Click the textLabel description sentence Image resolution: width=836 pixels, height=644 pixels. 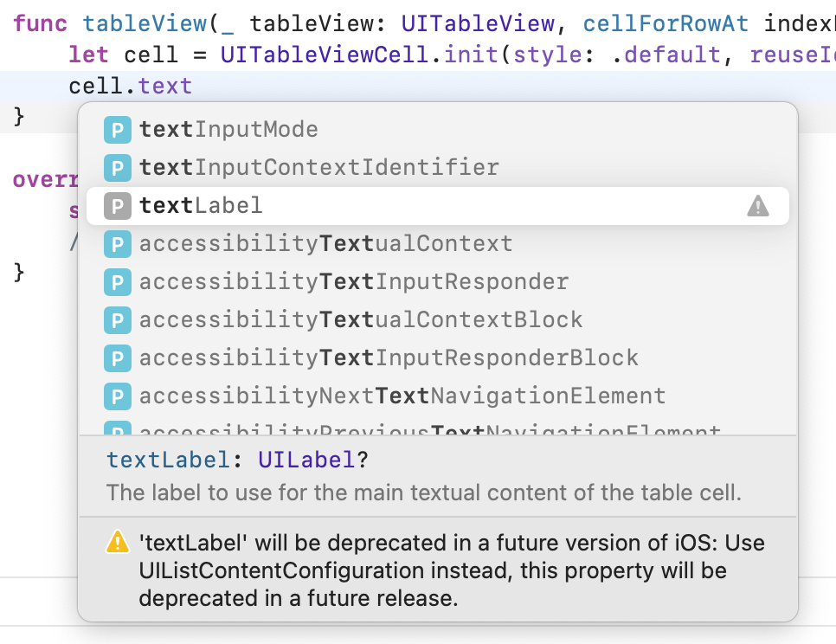tap(424, 493)
